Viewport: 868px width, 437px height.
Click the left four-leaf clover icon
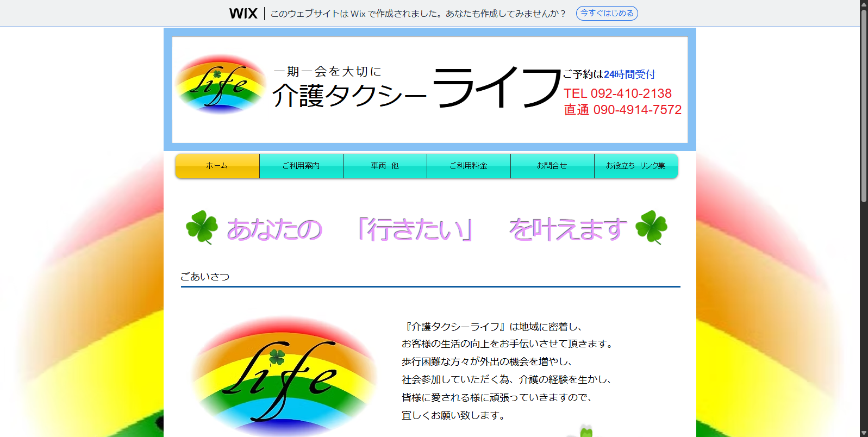202,227
